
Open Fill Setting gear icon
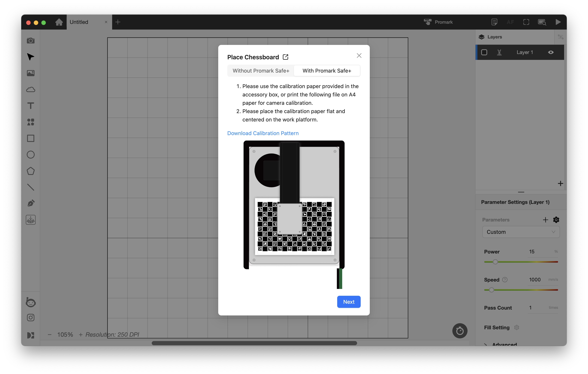(x=516, y=327)
